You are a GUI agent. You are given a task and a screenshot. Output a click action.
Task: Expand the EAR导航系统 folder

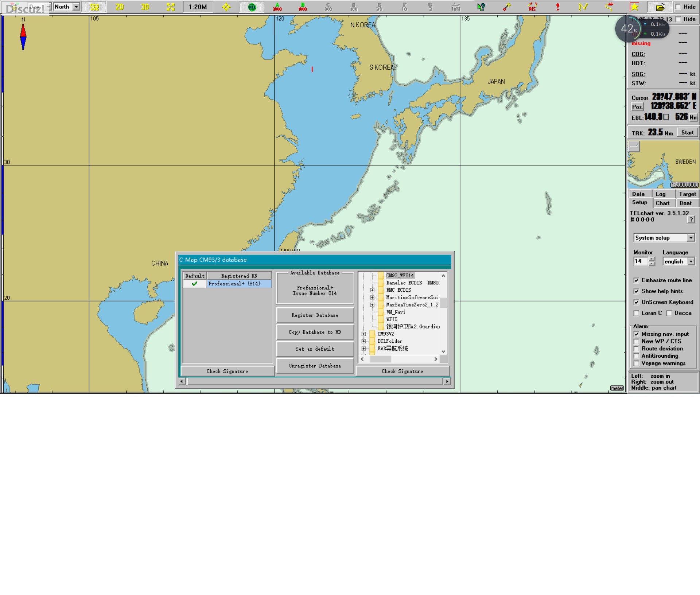pos(363,349)
